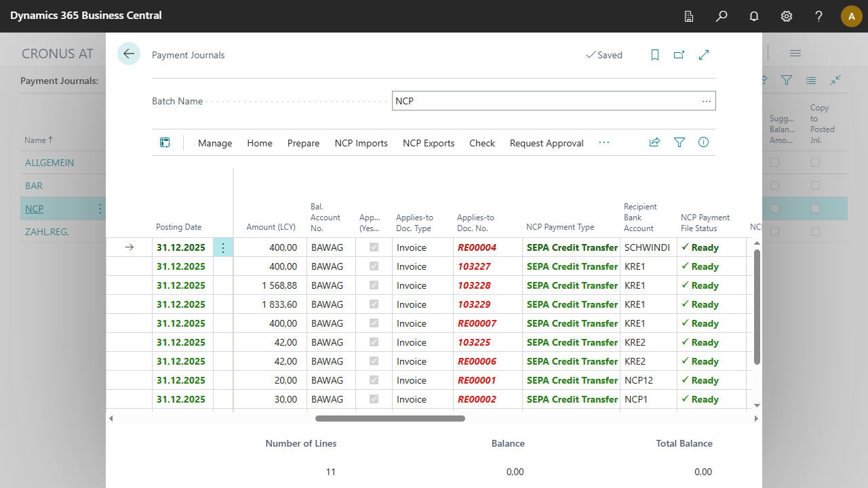Screen dimensions: 868x488
Task: Toggle Applied checkbox in RE00006 row
Action: click(x=374, y=361)
